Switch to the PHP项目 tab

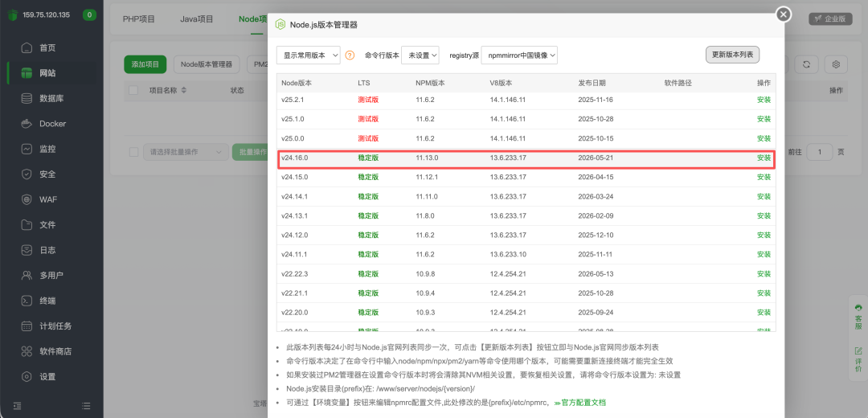click(139, 18)
